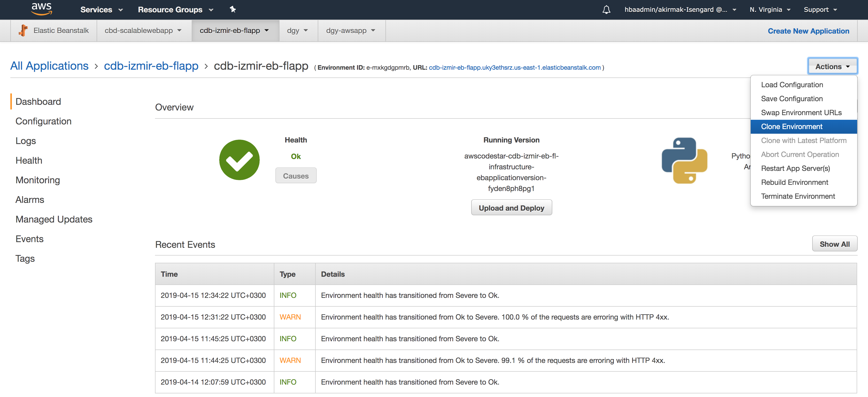Click the Causes button
868x397 pixels.
click(x=296, y=176)
